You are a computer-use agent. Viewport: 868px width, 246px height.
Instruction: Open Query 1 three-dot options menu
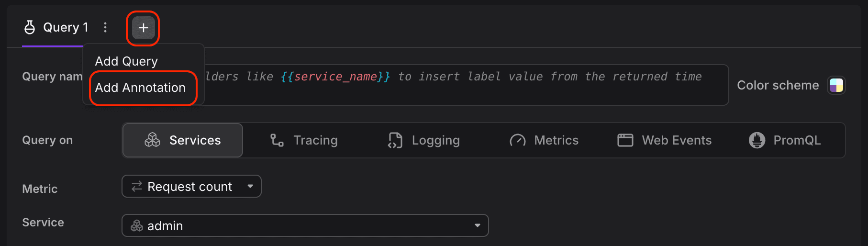coord(105,27)
